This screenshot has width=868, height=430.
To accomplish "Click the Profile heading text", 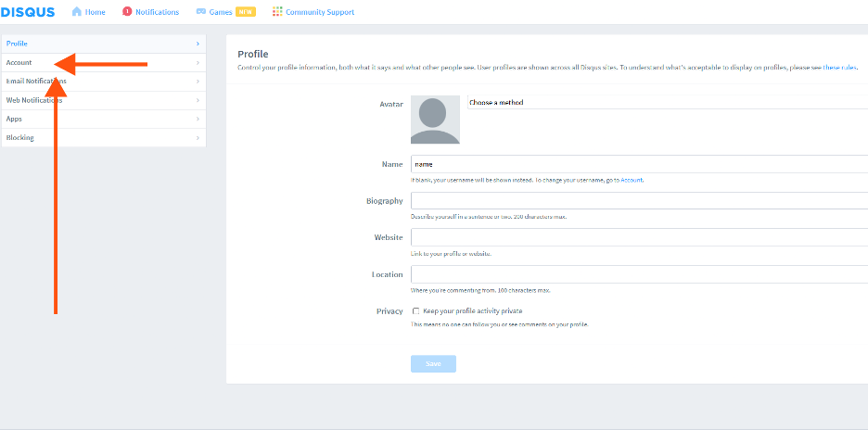I will click(253, 55).
